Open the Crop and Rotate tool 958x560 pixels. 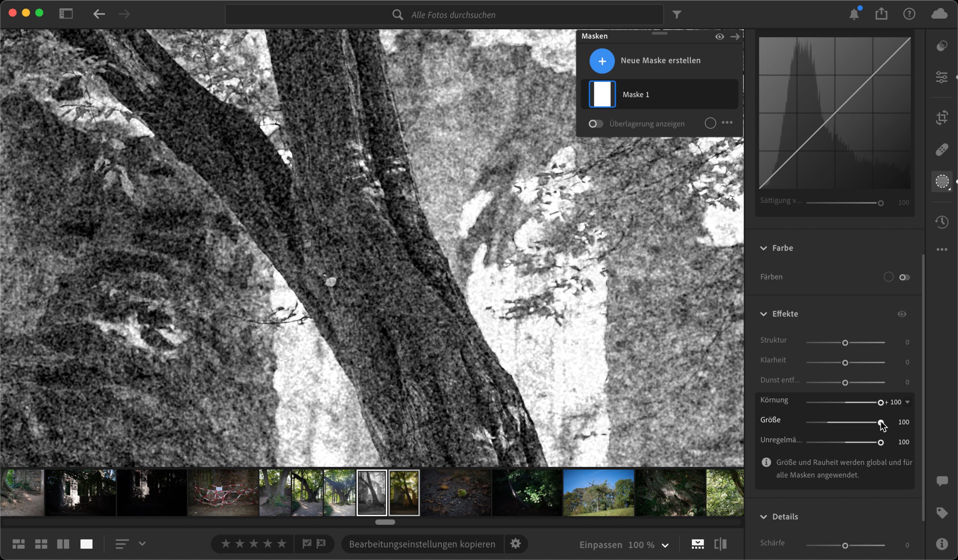942,117
